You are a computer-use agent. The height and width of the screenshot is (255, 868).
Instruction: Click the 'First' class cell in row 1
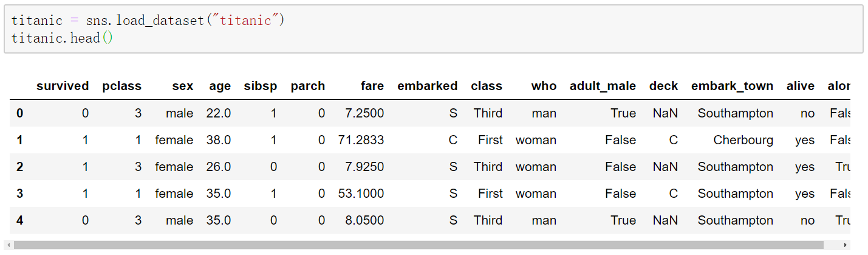(490, 140)
